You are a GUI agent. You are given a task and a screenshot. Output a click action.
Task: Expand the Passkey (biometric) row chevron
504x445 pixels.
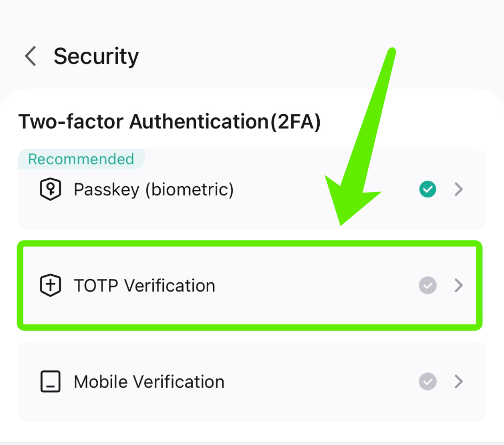pos(458,189)
